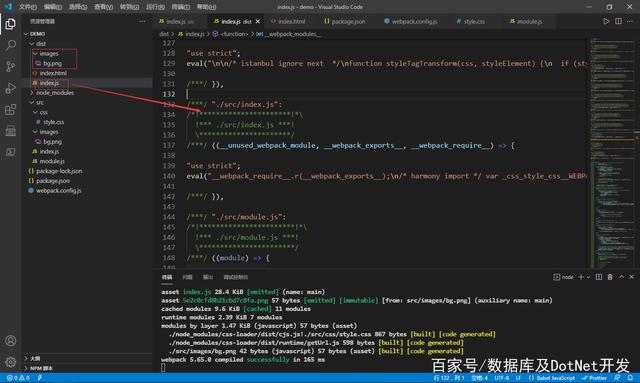This screenshot has width=640, height=383.
Task: Close the terminal panel
Action: 631,277
